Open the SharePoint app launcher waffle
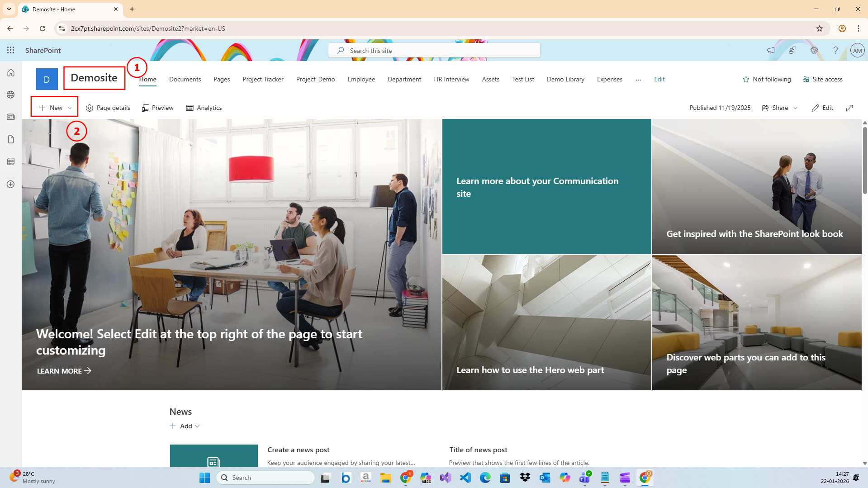The height and width of the screenshot is (488, 868). 11,50
